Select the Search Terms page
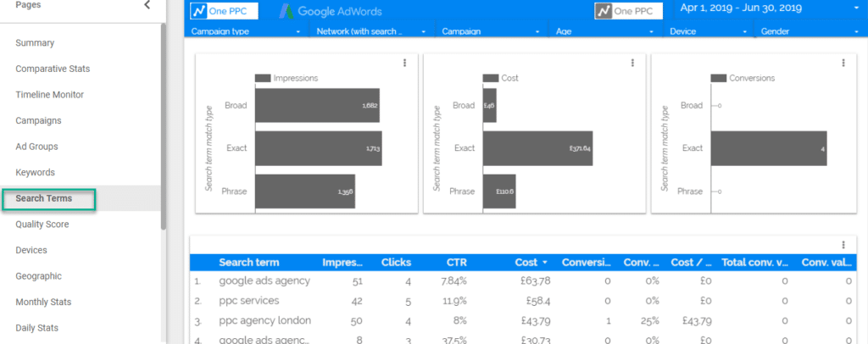Screen dimensions: 868x344 (44, 198)
